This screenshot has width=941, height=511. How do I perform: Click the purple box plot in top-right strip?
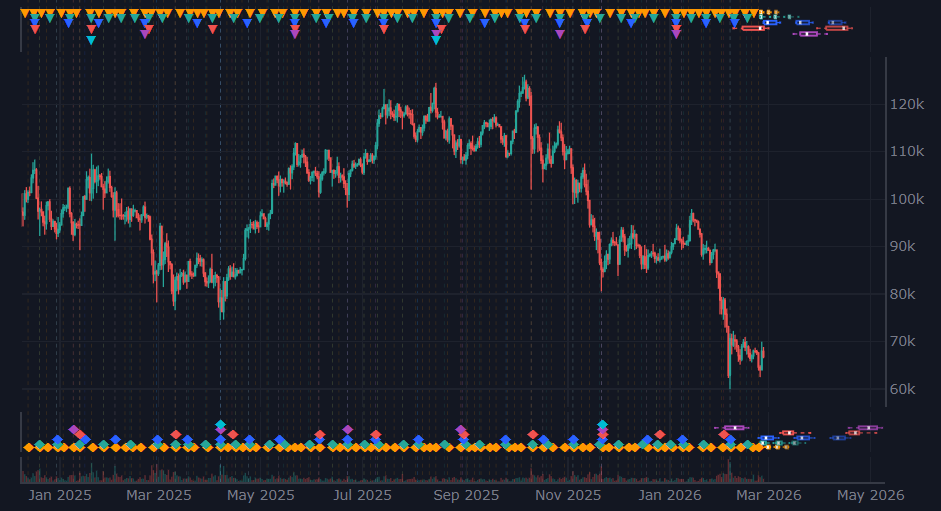(x=808, y=34)
